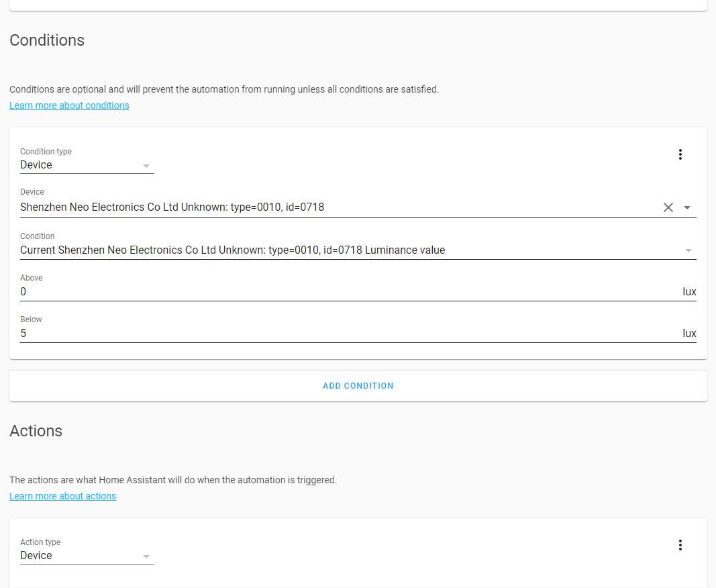Open the action card three-dot menu
Image resolution: width=716 pixels, height=588 pixels.
pos(680,545)
